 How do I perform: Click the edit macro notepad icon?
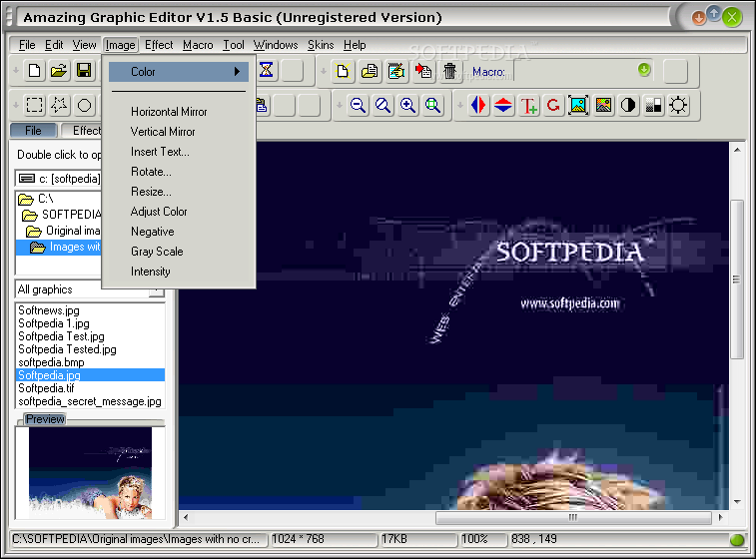pos(396,71)
